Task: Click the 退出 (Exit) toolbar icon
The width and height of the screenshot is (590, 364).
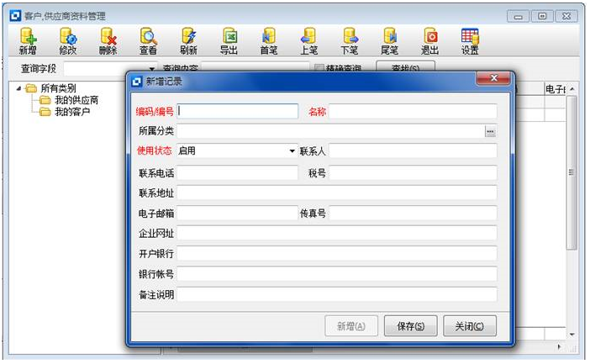Action: point(429,40)
